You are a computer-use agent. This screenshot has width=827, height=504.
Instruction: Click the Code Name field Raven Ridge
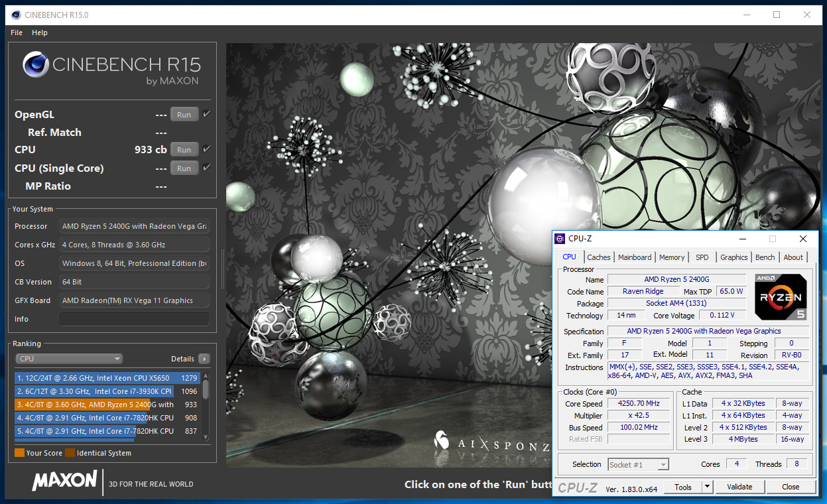pyautogui.click(x=642, y=291)
